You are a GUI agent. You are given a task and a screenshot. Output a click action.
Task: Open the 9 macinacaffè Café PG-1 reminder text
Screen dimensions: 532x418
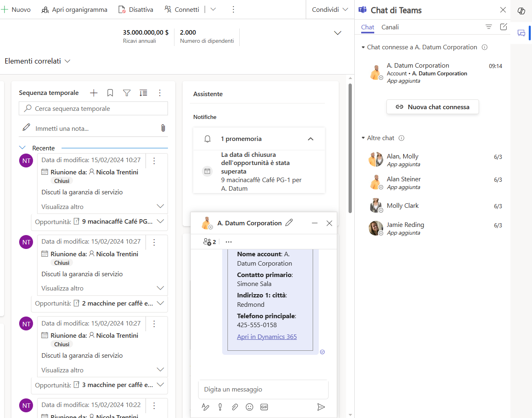point(261,184)
